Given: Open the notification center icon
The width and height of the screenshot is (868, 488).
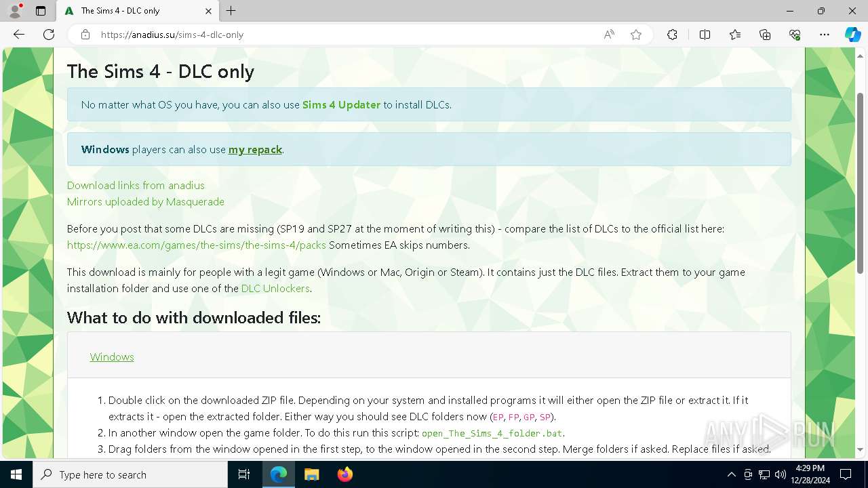Looking at the screenshot, I should tap(846, 474).
